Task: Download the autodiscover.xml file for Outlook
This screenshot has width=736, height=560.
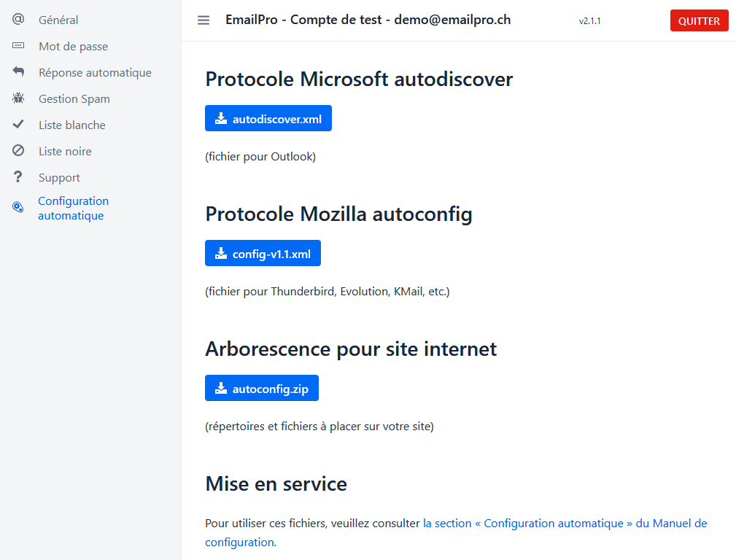Action: [x=268, y=117]
